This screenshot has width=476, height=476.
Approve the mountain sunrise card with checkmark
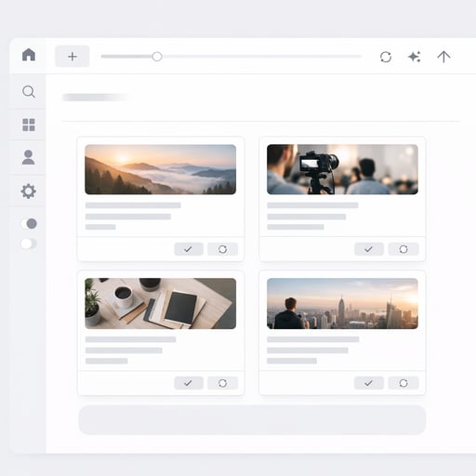189,249
